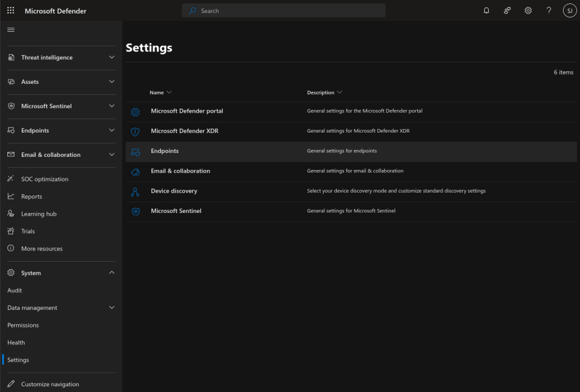Open Email & collaboration settings row
Screen dimensions: 580x392
click(x=180, y=171)
